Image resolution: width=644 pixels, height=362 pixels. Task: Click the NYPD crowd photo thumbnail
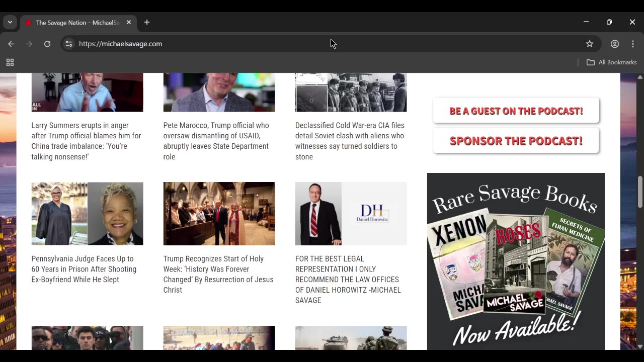coord(87,338)
